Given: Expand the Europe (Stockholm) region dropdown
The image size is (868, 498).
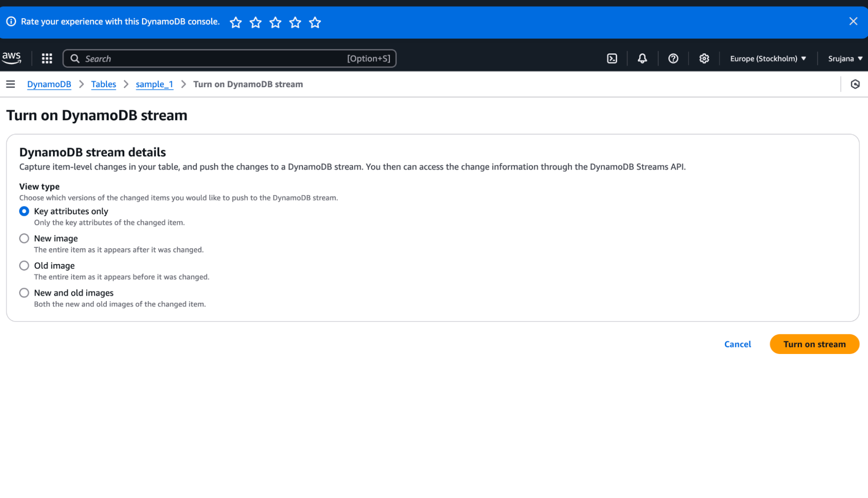Looking at the screenshot, I should (768, 59).
